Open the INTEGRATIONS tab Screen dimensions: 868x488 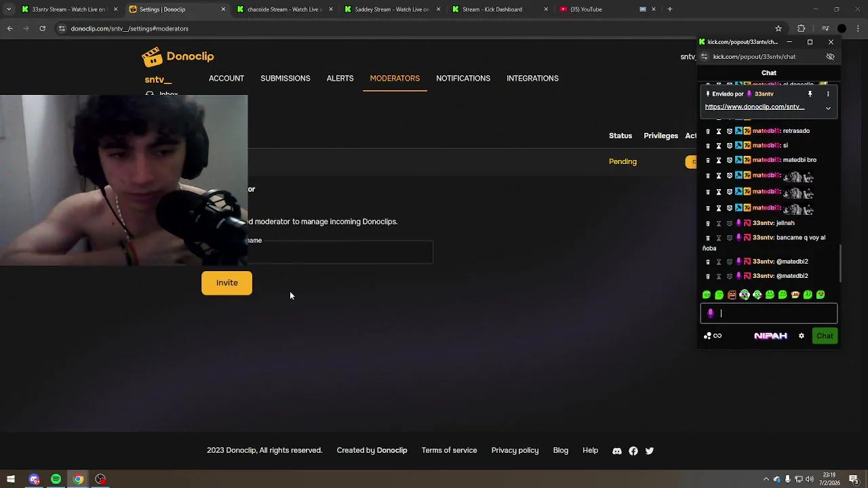tap(532, 79)
